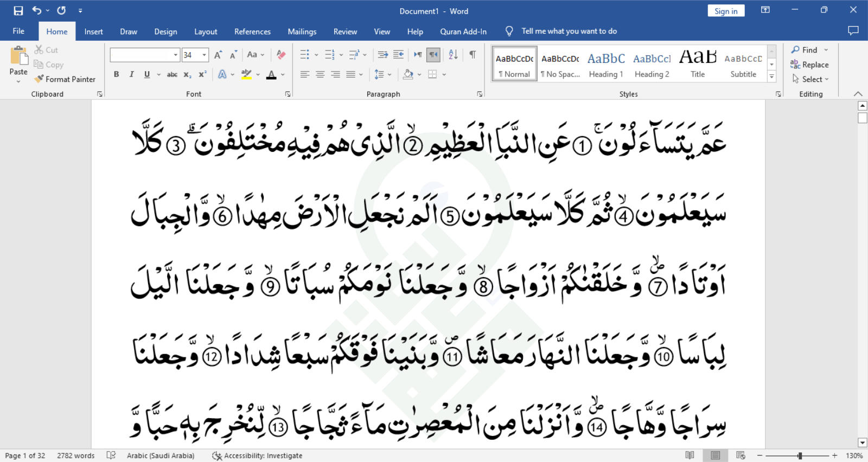This screenshot has width=868, height=462.
Task: Click the vertical scrollbar down arrow
Action: [863, 442]
